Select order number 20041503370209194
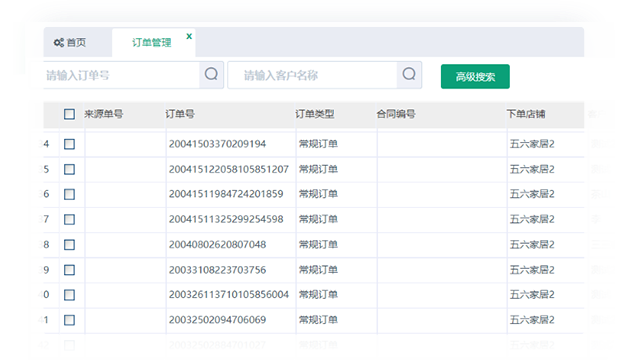The image size is (640, 360). (218, 144)
